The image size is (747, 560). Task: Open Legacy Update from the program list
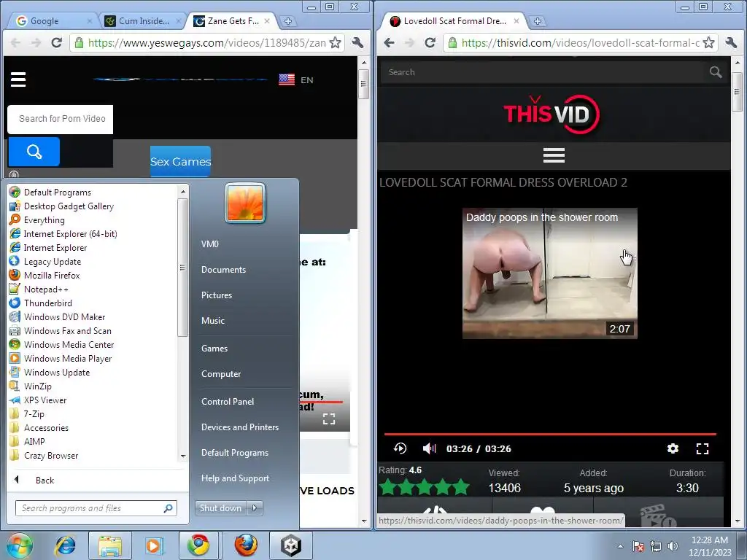[x=53, y=262]
